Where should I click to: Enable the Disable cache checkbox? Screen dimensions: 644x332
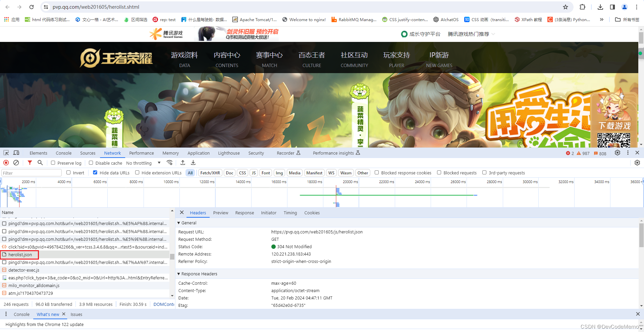[x=91, y=163]
